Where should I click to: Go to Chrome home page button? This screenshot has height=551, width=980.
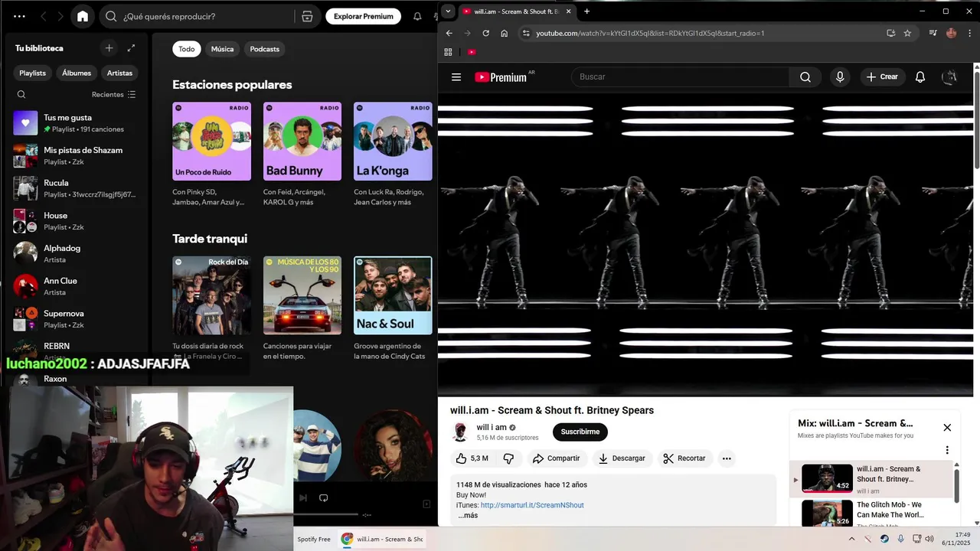pyautogui.click(x=504, y=33)
